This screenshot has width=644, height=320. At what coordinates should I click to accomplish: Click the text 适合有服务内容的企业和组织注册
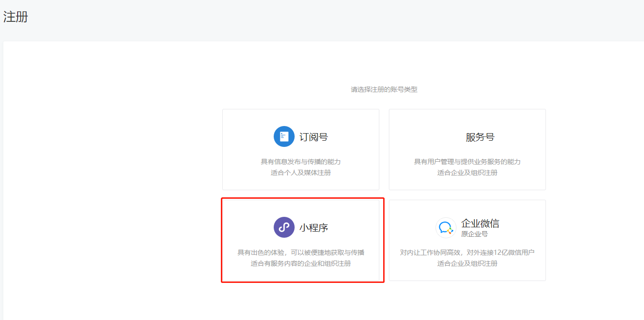[301, 263]
